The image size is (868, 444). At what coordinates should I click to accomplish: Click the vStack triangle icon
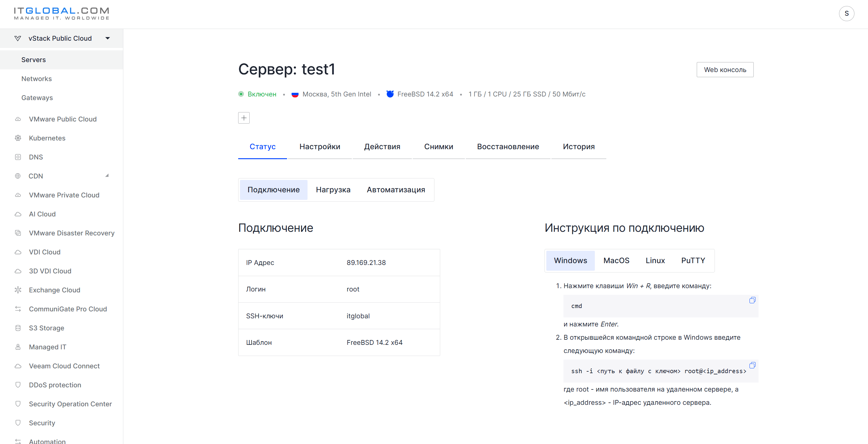18,38
